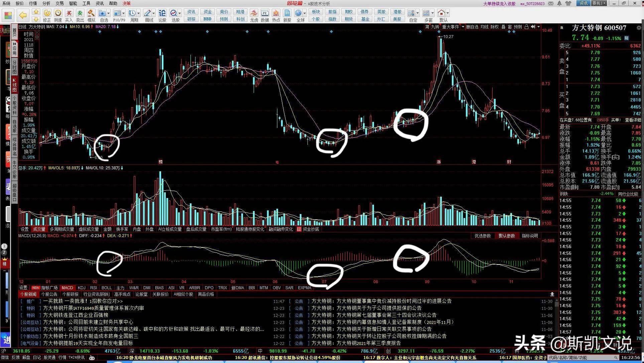Open the 分析 menu
The height and width of the screenshot is (363, 644).
pos(46,3)
